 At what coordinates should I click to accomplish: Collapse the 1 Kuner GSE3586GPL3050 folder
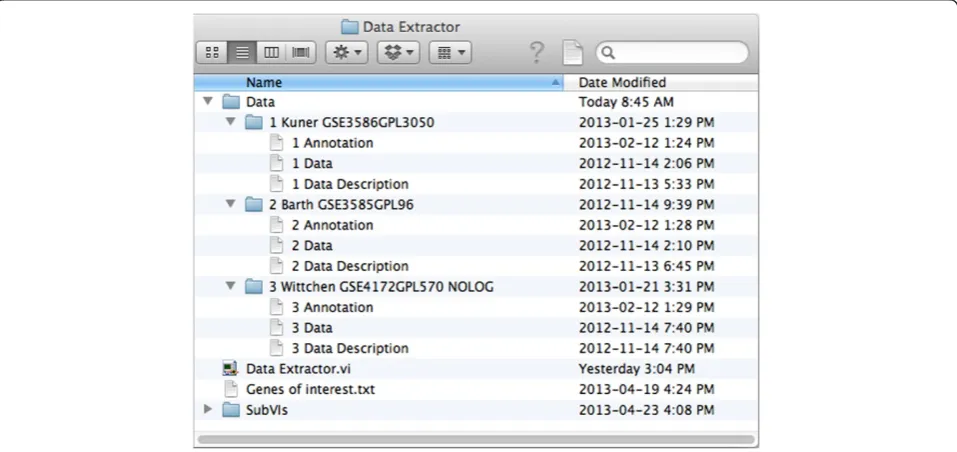231,122
